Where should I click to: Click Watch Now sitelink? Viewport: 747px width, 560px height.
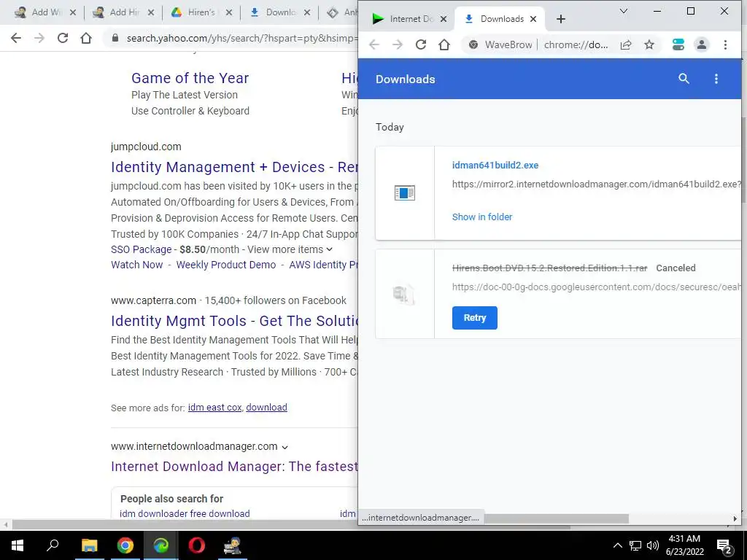pos(136,265)
